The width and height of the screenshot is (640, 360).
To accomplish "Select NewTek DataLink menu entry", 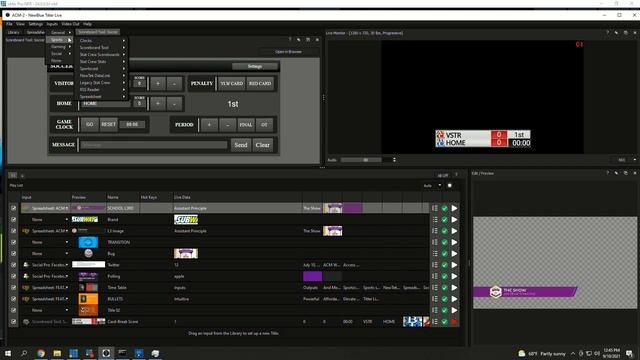I will (x=102, y=76).
